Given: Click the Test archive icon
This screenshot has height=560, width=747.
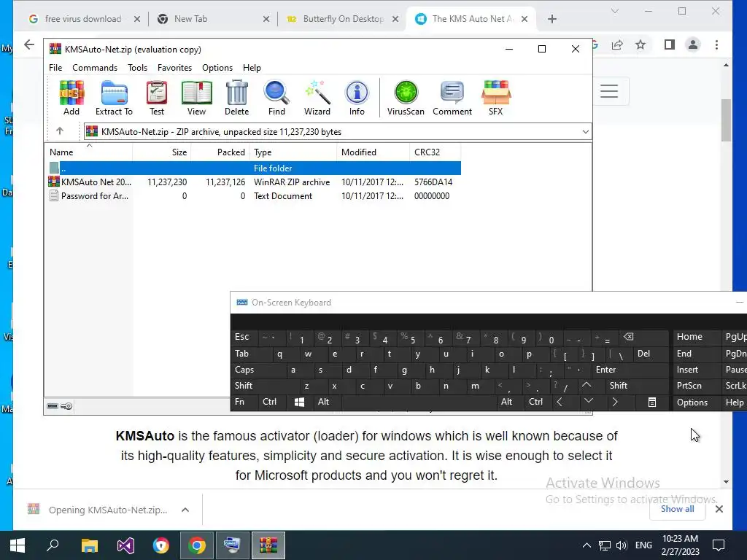Looking at the screenshot, I should coord(157,98).
